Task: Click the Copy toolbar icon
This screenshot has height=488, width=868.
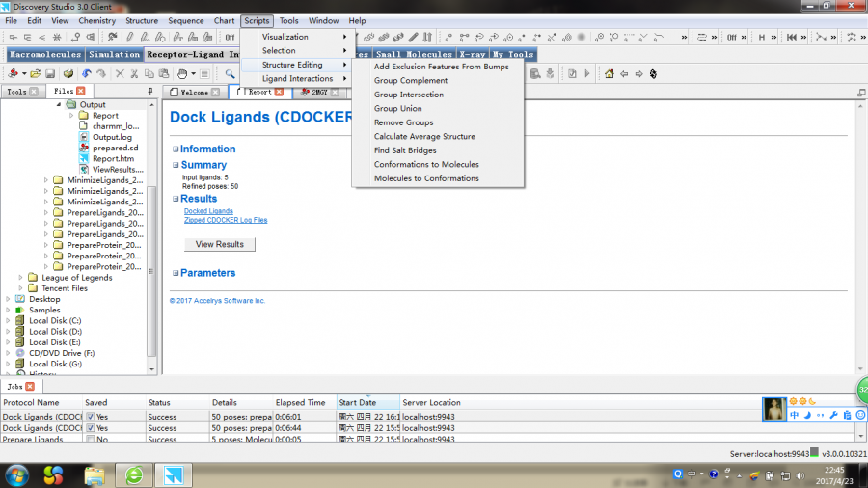Action: [x=149, y=73]
